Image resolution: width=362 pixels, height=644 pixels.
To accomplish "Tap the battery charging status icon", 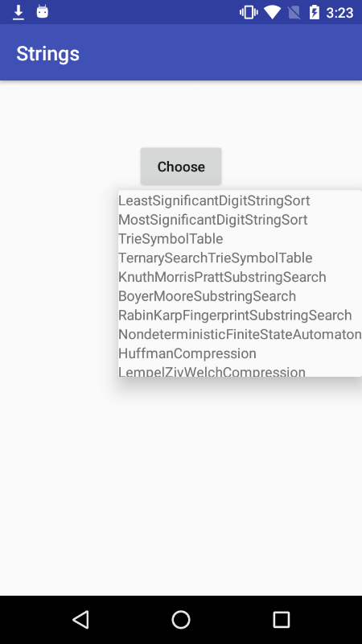I will pos(314,12).
